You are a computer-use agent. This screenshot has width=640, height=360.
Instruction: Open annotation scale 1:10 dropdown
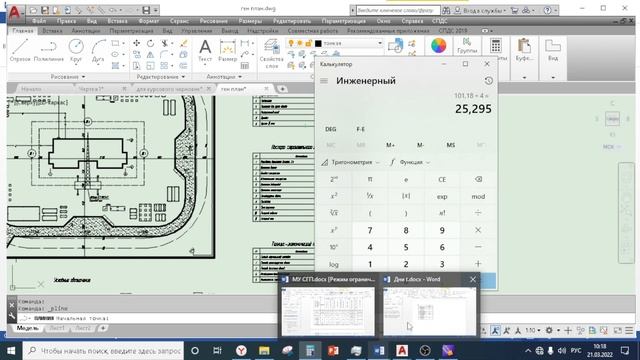[x=532, y=330]
